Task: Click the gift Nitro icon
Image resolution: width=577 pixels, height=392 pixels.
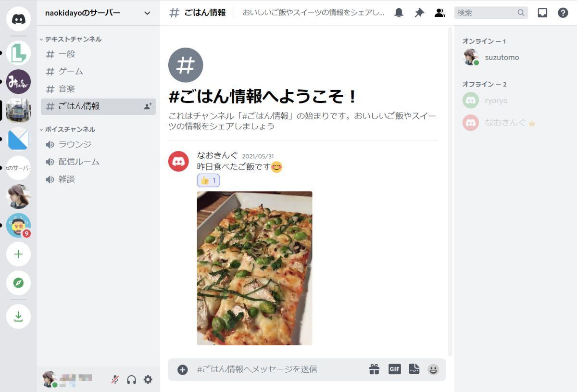Action: click(374, 369)
